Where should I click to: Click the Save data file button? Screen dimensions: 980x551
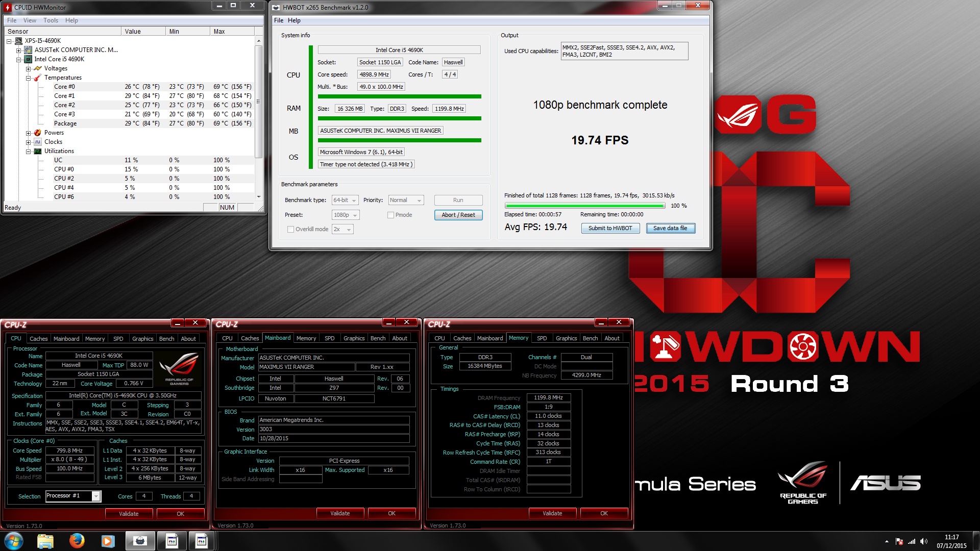(x=671, y=229)
